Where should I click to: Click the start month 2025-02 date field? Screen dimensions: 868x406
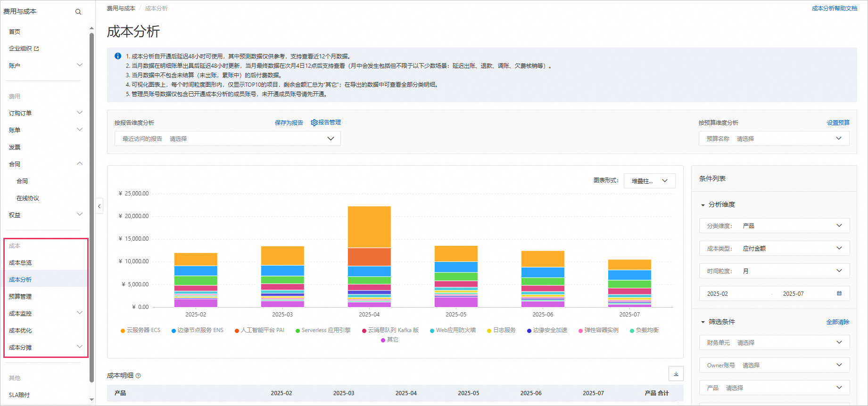pos(718,293)
